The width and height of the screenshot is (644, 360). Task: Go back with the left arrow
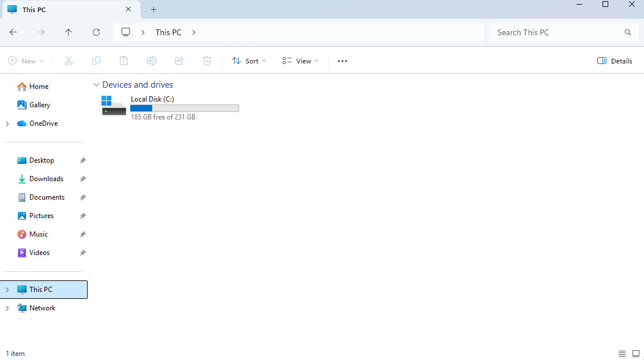[13, 32]
